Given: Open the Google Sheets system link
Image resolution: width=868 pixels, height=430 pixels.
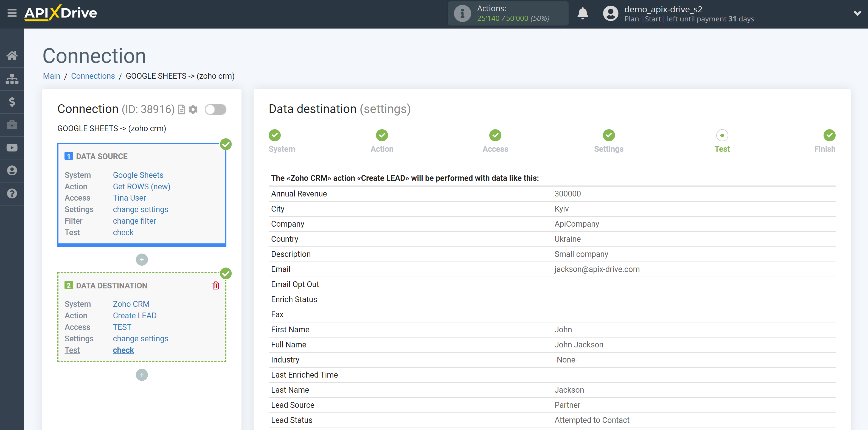Looking at the screenshot, I should (x=138, y=175).
